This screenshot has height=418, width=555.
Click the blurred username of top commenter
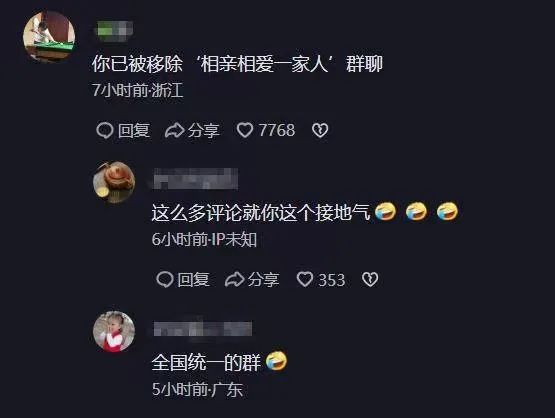click(x=114, y=30)
